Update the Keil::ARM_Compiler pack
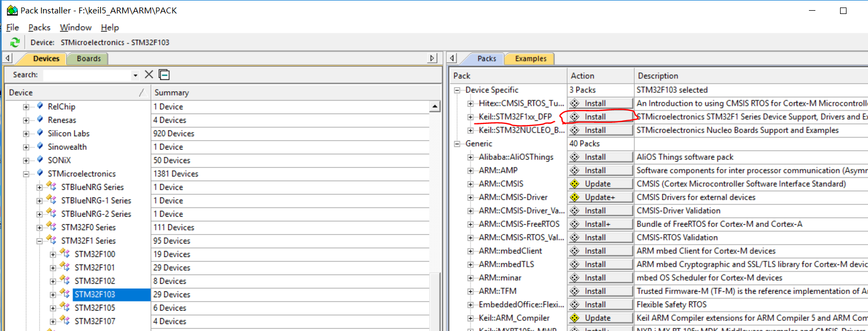Screen dimensions: 868x331 tap(601, 318)
